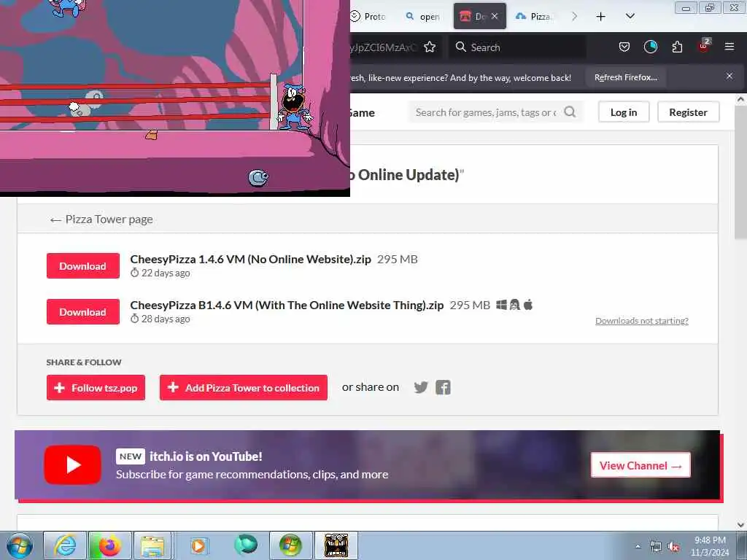
Task: Click the page scrollbar down arrow
Action: pyautogui.click(x=740, y=525)
